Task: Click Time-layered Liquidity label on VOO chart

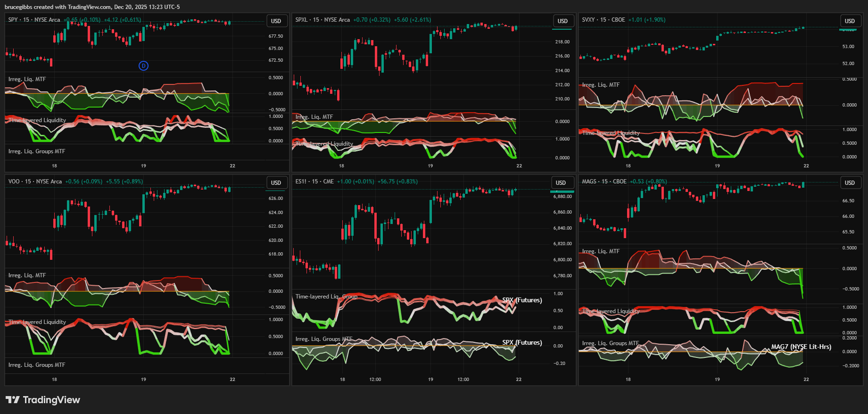Action: [x=37, y=322]
